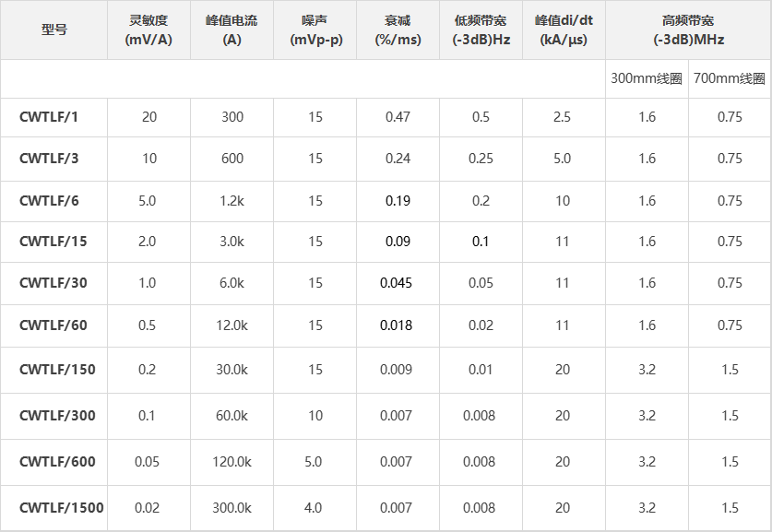Select the CWTLF/15 model cell
This screenshot has width=772, height=532.
[x=53, y=242]
